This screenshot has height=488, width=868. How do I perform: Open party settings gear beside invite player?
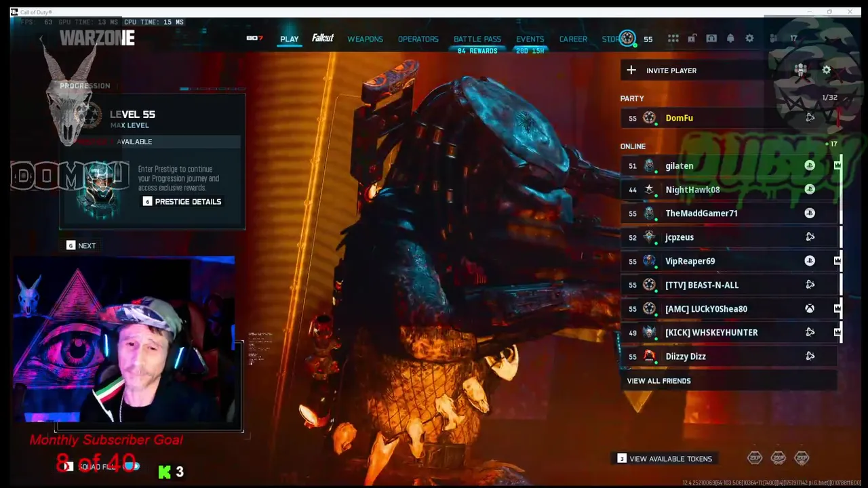pos(826,70)
